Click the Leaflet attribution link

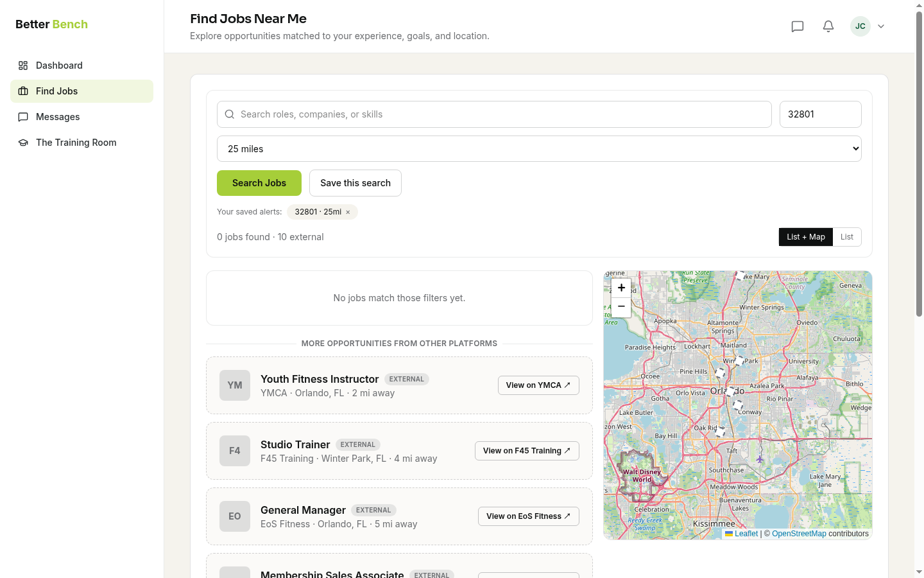[x=746, y=534]
